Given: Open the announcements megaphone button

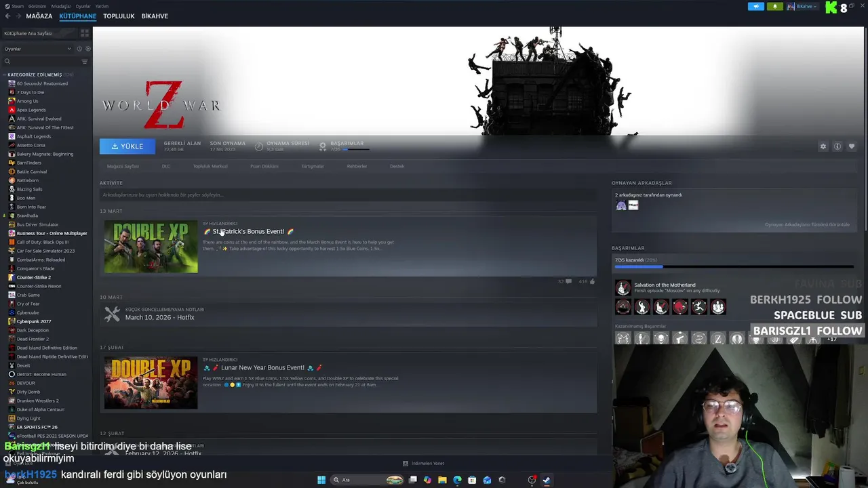Looking at the screenshot, I should tap(756, 7).
